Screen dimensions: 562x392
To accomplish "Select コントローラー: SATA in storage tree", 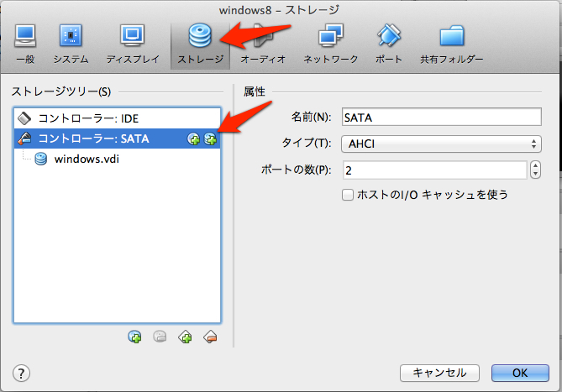I will [118, 139].
